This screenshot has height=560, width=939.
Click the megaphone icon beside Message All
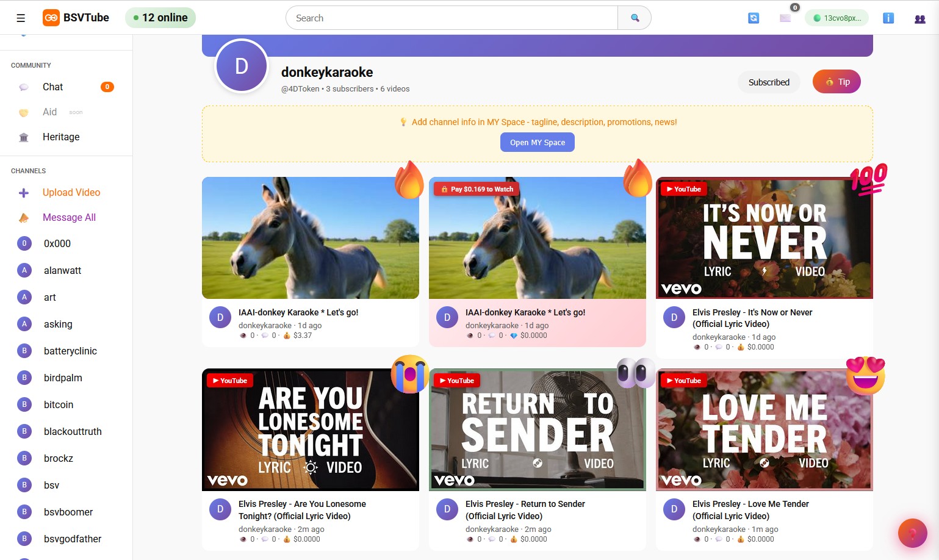tap(24, 218)
